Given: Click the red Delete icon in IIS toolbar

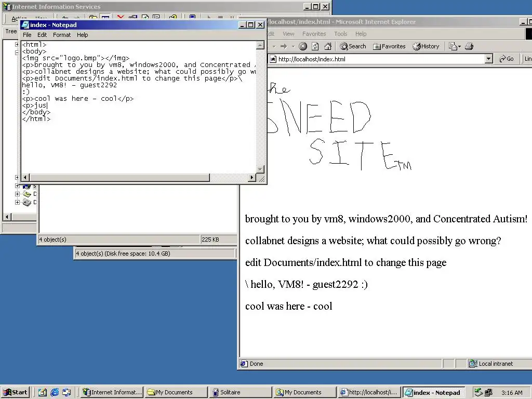Looking at the screenshot, I should tap(121, 17).
